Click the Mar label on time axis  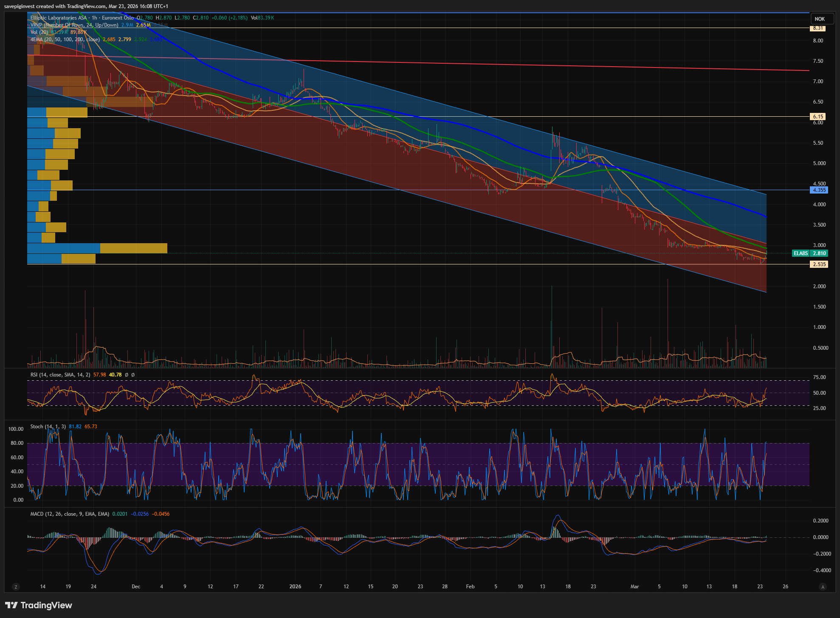point(634,587)
